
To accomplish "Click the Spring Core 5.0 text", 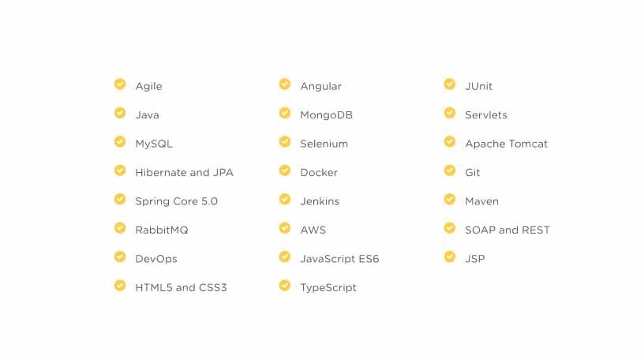I will (176, 201).
